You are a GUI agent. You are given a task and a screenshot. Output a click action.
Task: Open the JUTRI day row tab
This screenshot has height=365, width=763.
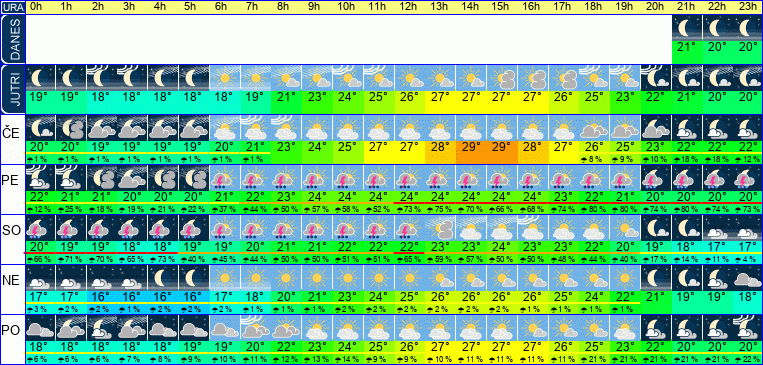click(x=12, y=90)
